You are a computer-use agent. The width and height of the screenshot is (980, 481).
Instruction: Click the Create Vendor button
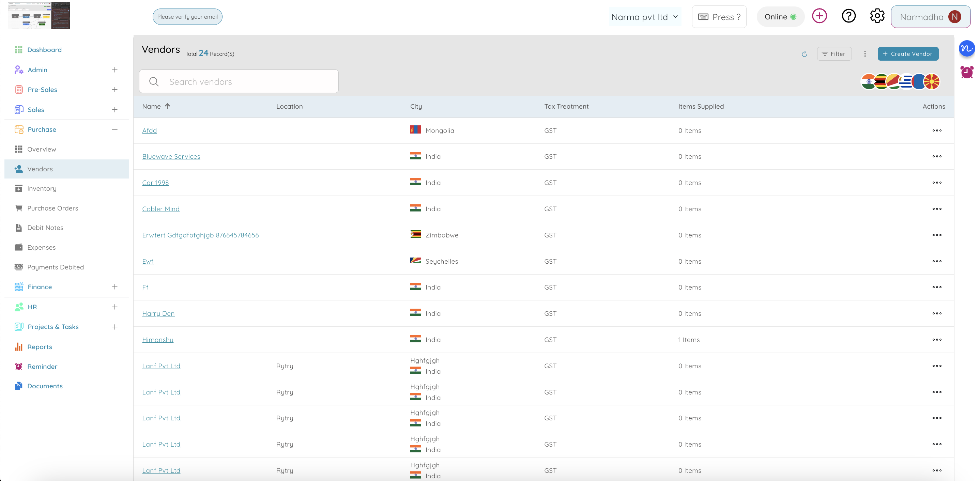[x=908, y=53]
